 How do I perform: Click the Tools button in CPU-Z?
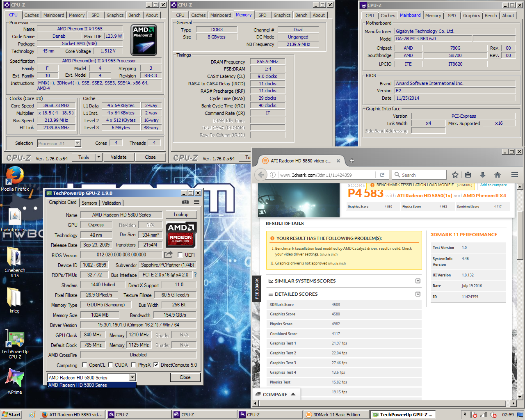tap(84, 157)
